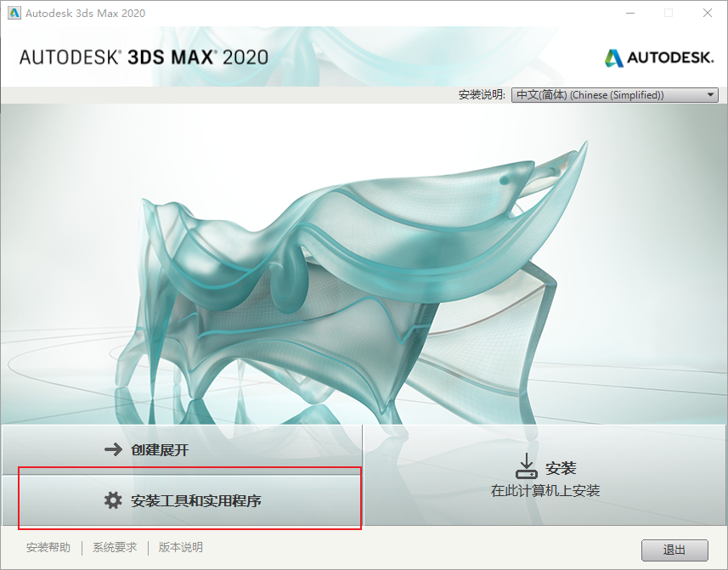Choose 安装工具和实用程序
728x570 pixels.
tap(182, 500)
